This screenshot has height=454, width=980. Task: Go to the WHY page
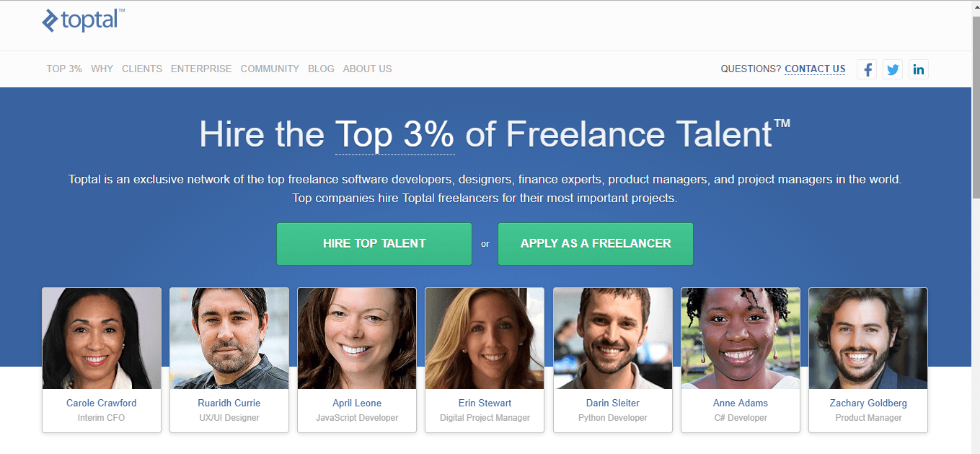(x=102, y=69)
